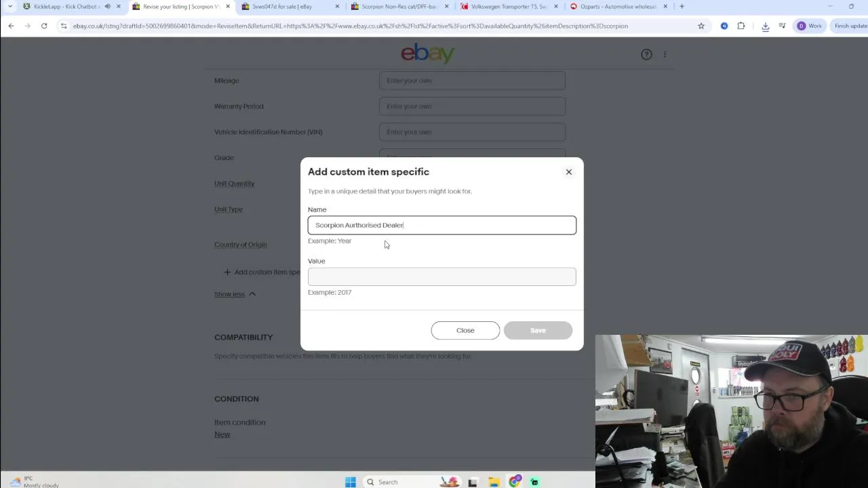Open the tab search dropdown arrow

click(9, 7)
